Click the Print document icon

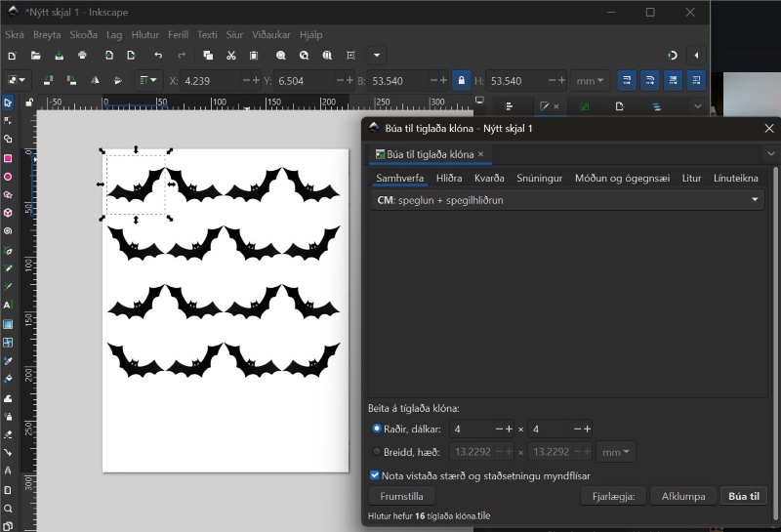click(x=82, y=56)
